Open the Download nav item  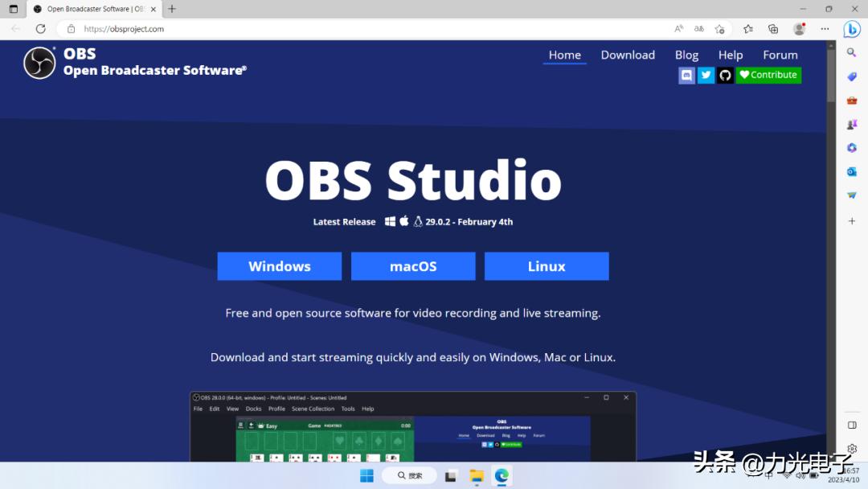click(628, 55)
